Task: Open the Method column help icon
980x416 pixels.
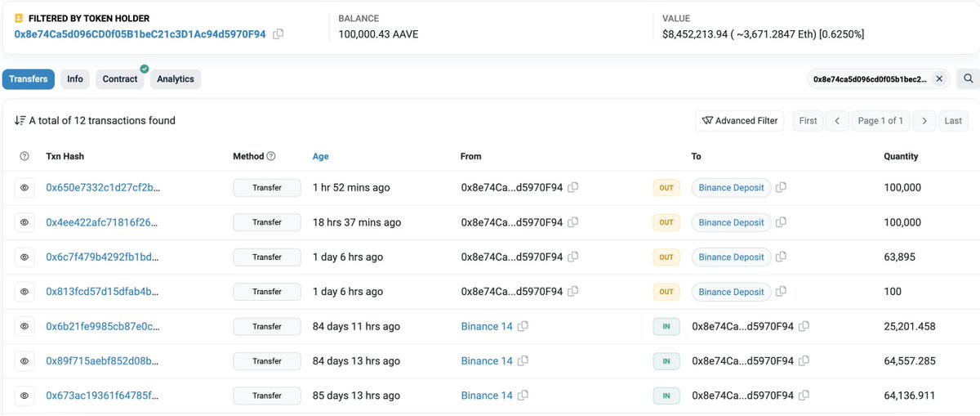Action: pyautogui.click(x=271, y=156)
